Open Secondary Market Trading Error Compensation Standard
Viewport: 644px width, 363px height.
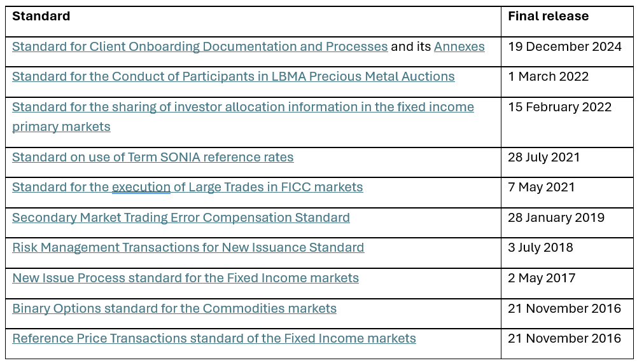click(181, 217)
